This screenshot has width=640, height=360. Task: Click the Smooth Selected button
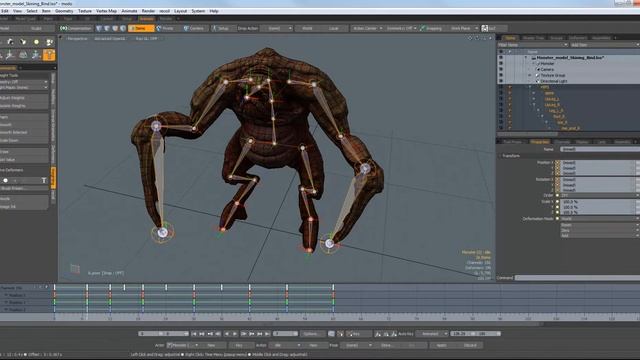24,132
